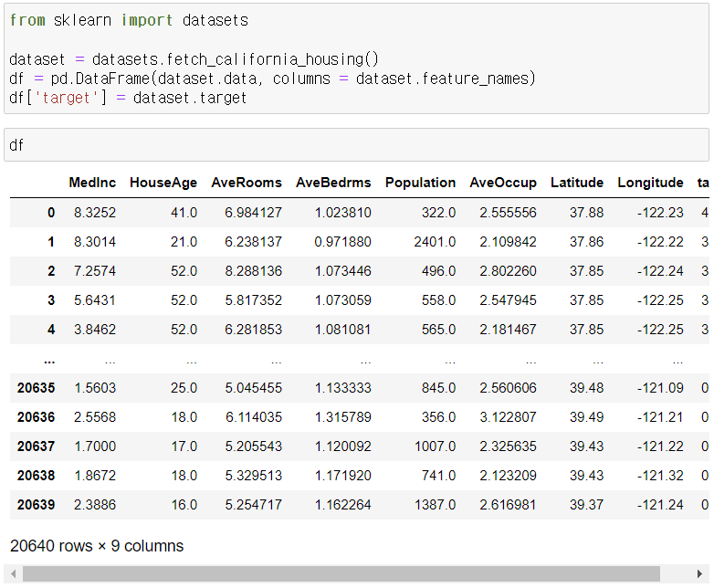
Task: Click the Population column header
Action: (420, 183)
